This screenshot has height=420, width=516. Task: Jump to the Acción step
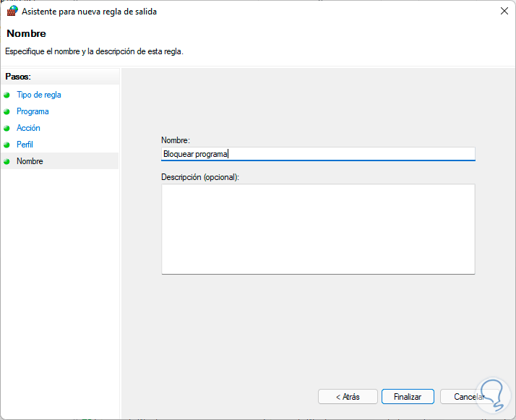[28, 128]
